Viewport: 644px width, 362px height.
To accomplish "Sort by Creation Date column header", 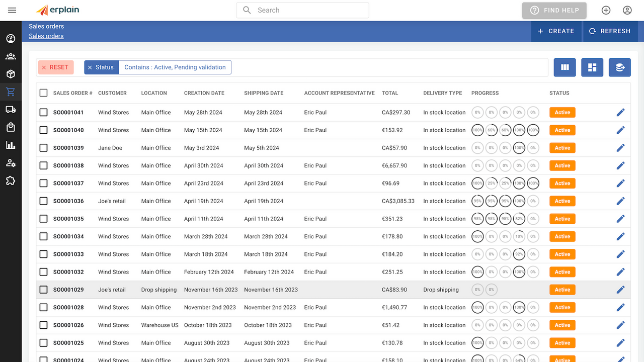I will pyautogui.click(x=204, y=93).
